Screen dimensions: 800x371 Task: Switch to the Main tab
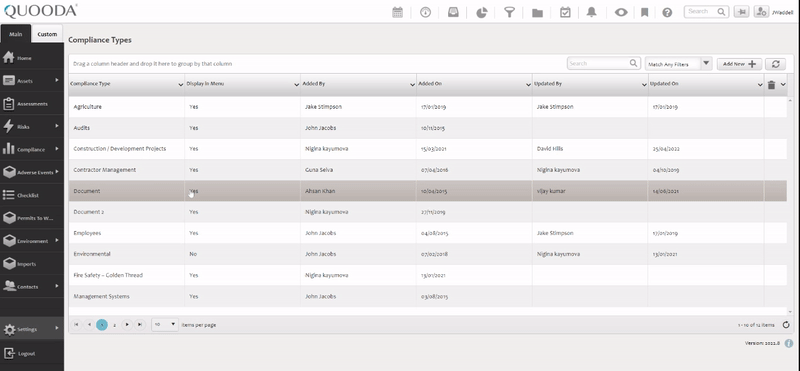(15, 34)
